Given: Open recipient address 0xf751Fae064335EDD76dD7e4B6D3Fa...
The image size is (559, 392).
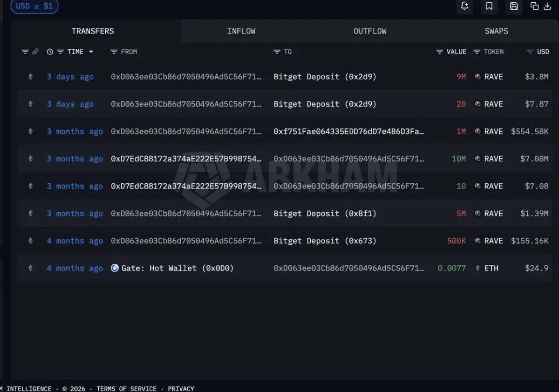Looking at the screenshot, I should [349, 132].
